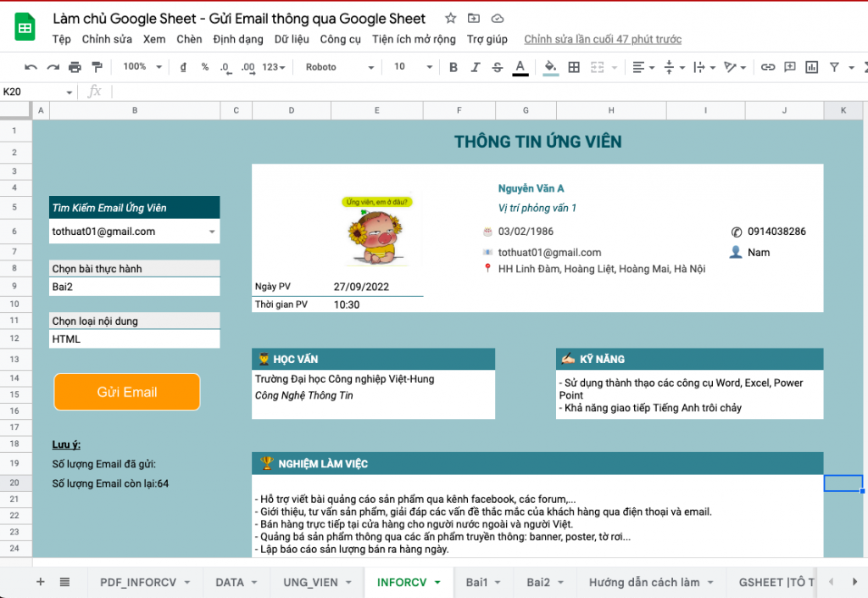Apply percent format icon
The image size is (868, 598).
(x=205, y=67)
